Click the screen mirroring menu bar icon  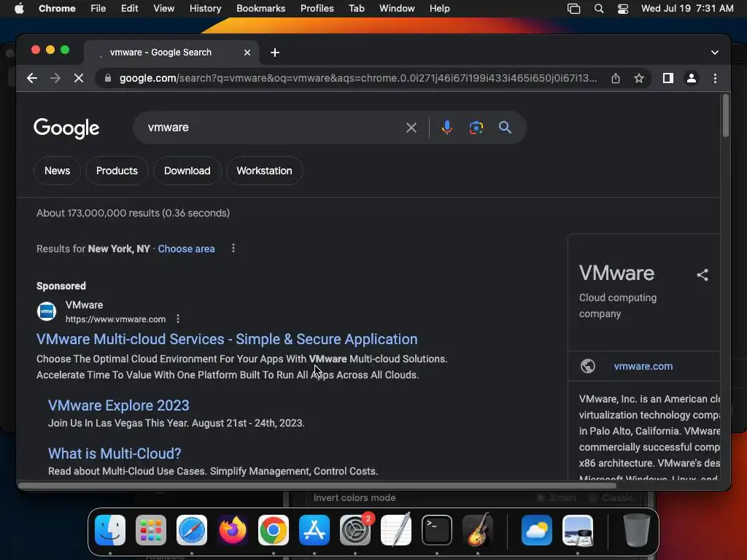573,8
